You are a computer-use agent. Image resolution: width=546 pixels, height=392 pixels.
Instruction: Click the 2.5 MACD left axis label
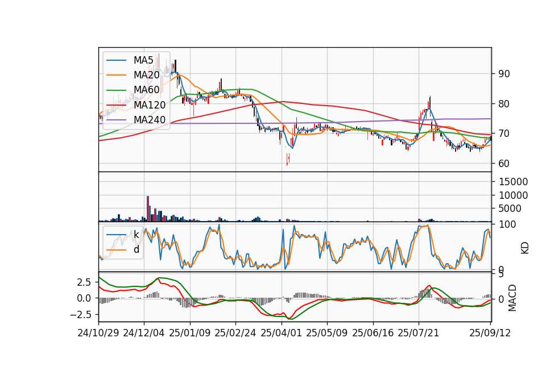click(84, 282)
